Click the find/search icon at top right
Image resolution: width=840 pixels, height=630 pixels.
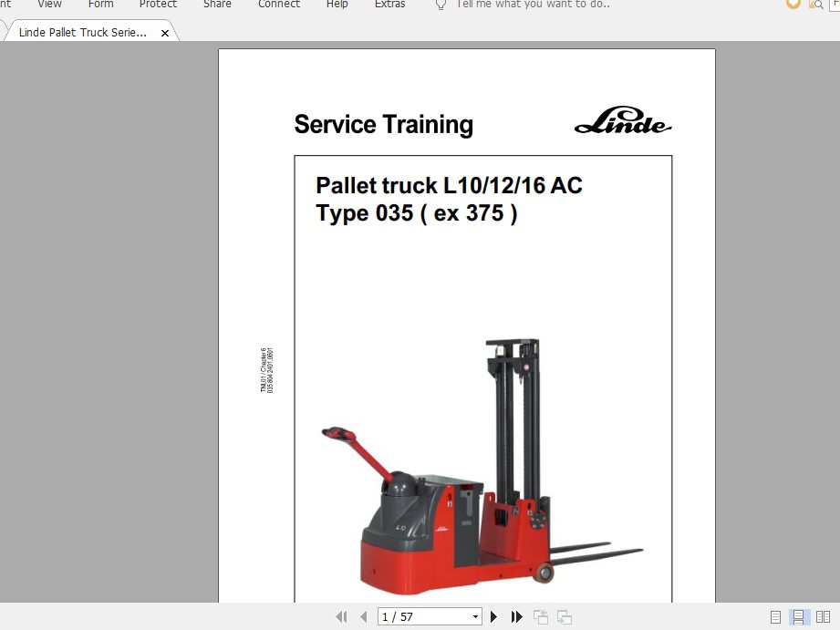coord(816,5)
